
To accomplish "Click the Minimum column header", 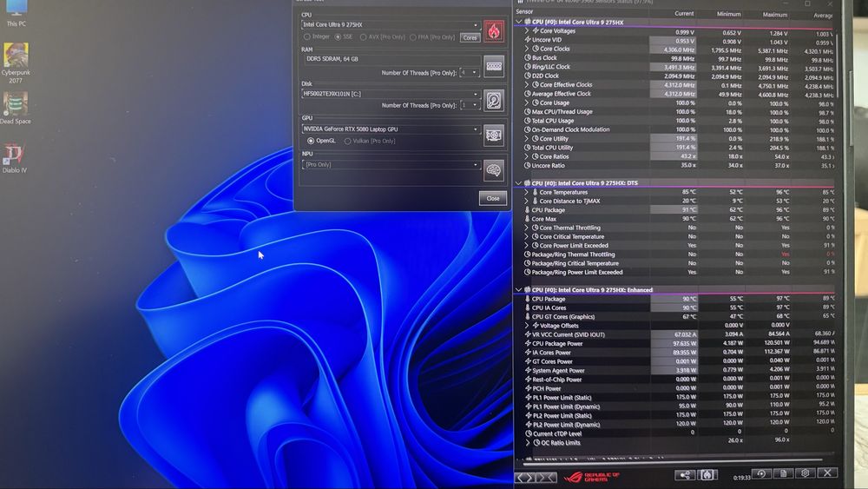I will tap(728, 14).
